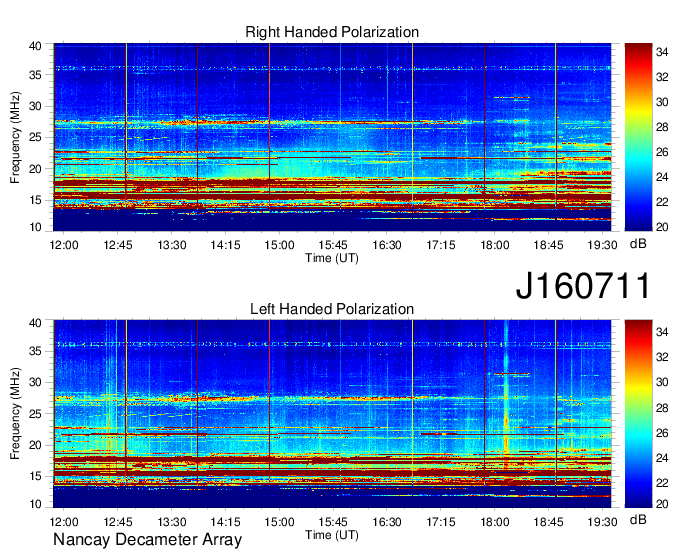This screenshot has height=552, width=680.
Task: Click "15:45" on the right-handed plot time axis
Action: [333, 245]
